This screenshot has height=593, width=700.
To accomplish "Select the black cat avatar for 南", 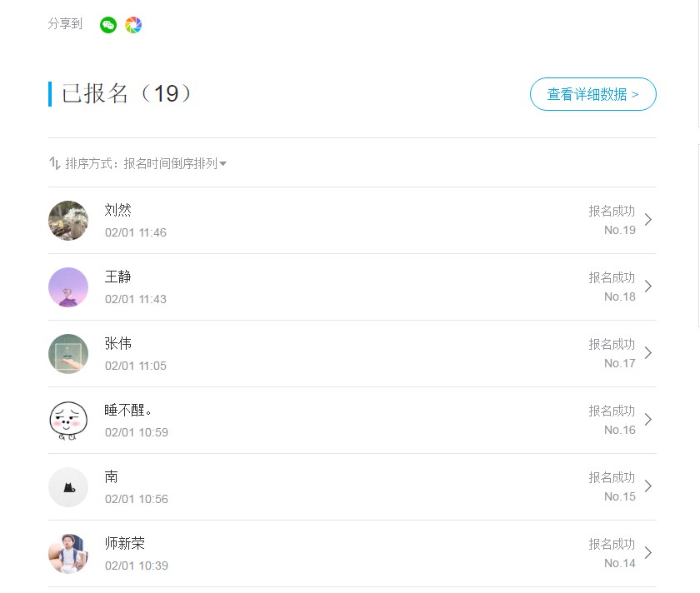I will pyautogui.click(x=68, y=487).
